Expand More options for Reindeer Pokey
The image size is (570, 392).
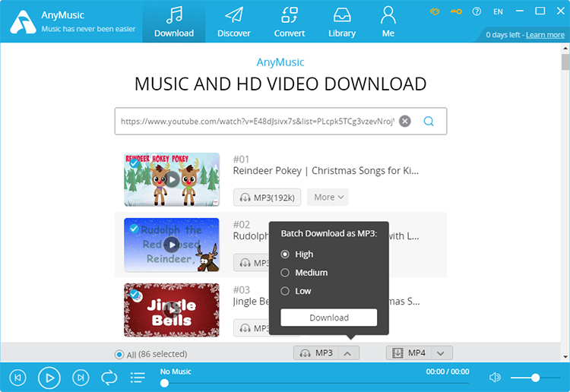tap(328, 198)
